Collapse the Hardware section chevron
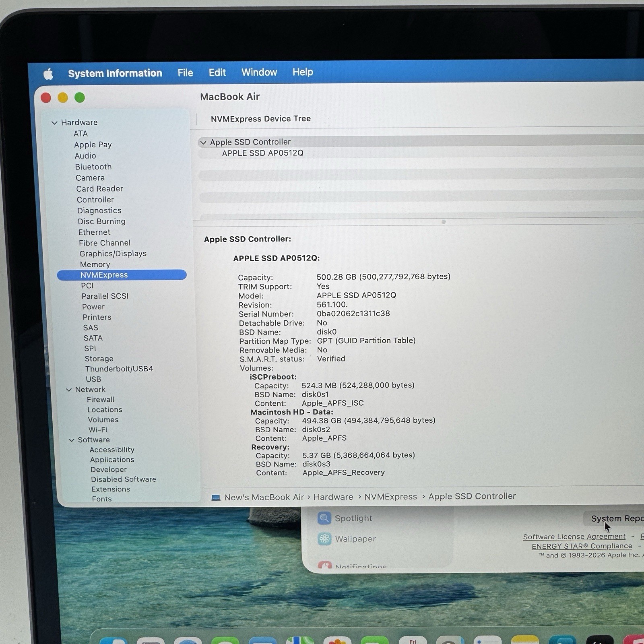 tap(54, 123)
